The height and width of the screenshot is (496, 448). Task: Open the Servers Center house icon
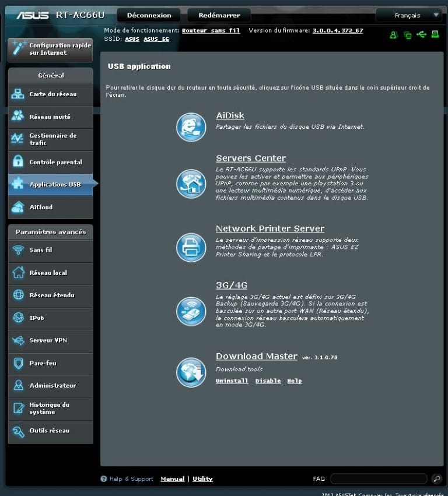pos(191,184)
